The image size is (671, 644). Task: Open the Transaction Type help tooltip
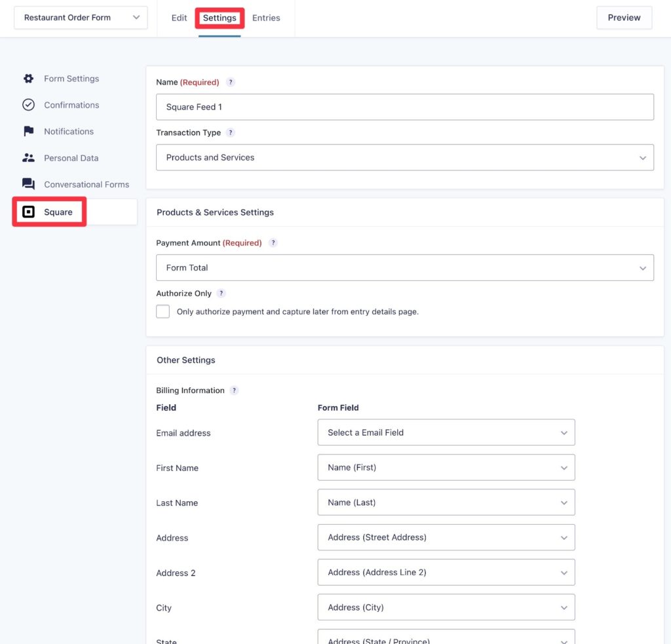[x=230, y=132]
